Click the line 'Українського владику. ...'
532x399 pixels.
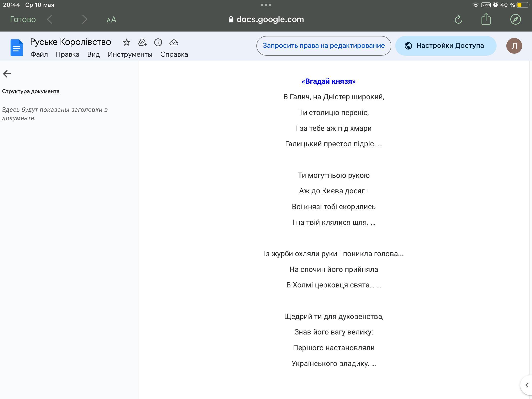[334, 364]
